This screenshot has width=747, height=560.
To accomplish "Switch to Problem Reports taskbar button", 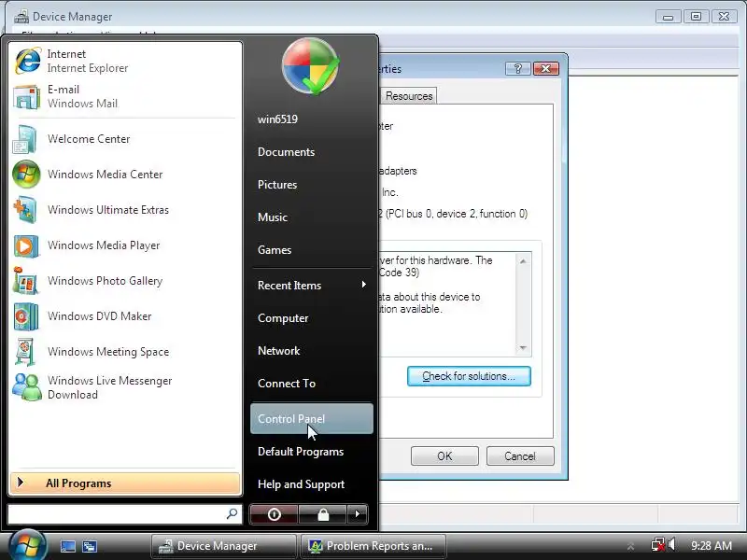I will coord(374,546).
